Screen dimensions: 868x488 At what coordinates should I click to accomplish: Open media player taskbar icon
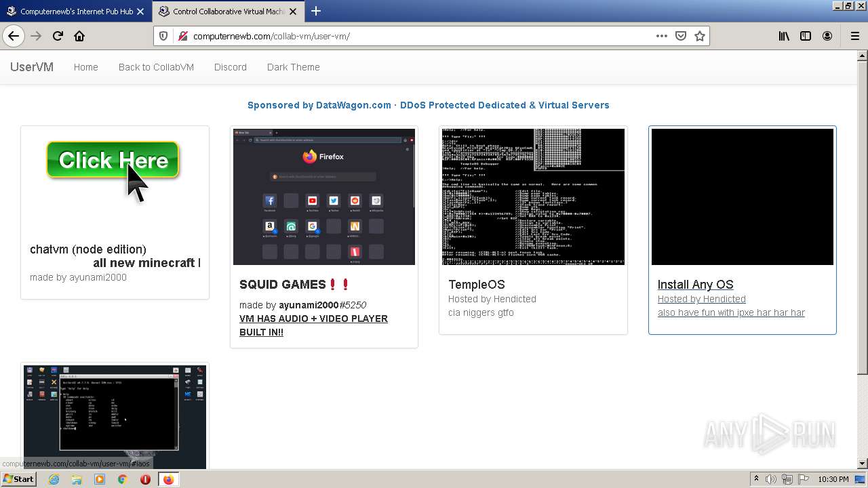pos(100,479)
